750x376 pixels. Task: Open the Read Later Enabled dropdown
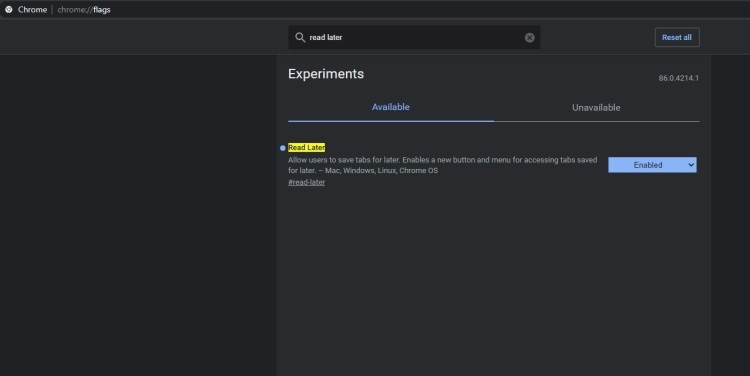(x=652, y=165)
